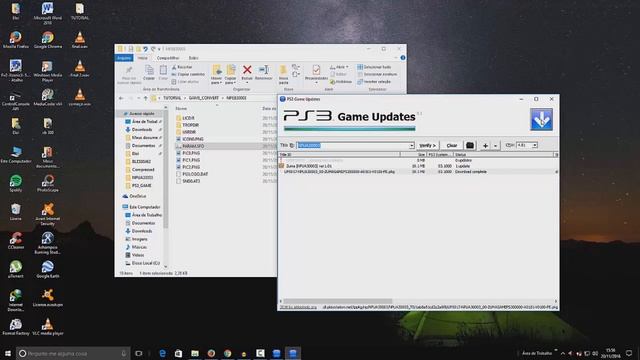Image resolution: width=640 pixels, height=360 pixels.
Task: Open the Exibir ribbon tab
Action: pyautogui.click(x=193, y=58)
